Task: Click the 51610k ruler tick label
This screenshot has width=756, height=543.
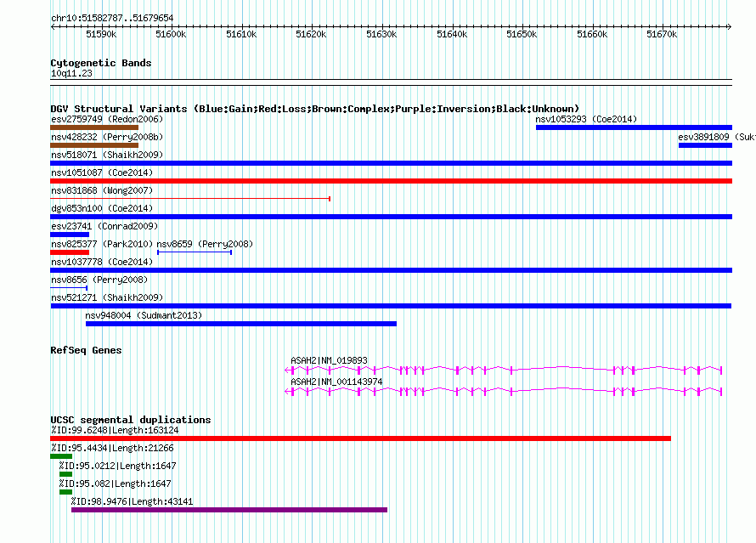Action: [241, 34]
